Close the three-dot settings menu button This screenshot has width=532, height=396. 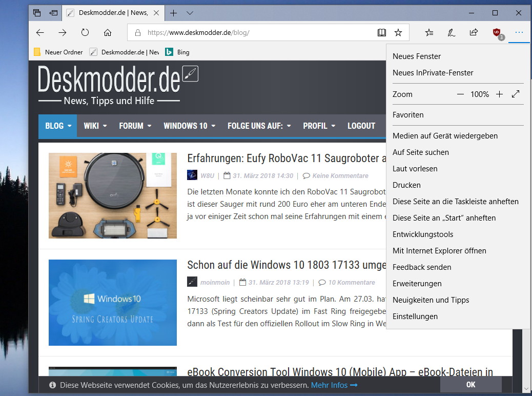tap(519, 33)
